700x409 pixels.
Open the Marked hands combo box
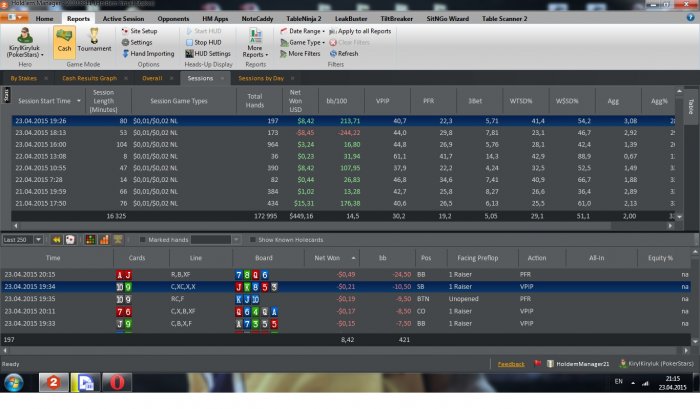click(x=216, y=240)
